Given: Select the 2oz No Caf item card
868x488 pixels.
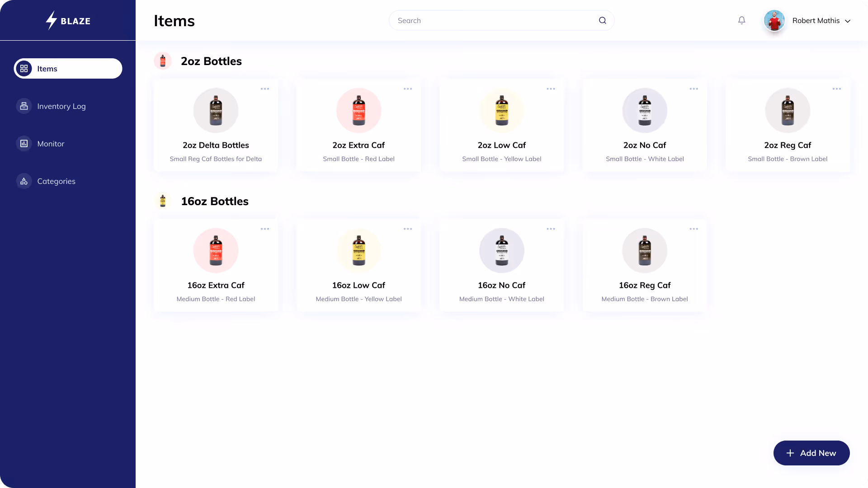Looking at the screenshot, I should [x=645, y=126].
